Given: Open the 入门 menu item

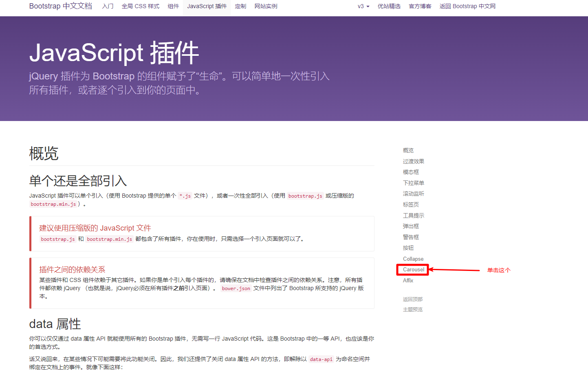Looking at the screenshot, I should point(108,6).
